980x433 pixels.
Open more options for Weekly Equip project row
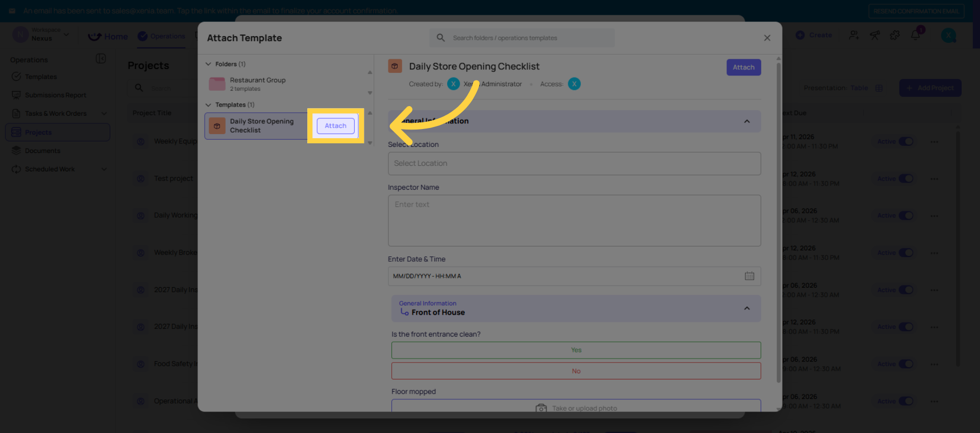934,142
